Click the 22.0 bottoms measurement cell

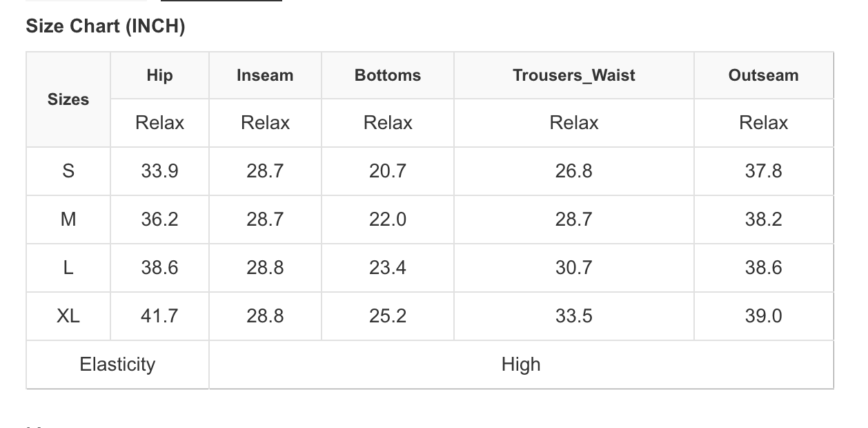(x=388, y=220)
